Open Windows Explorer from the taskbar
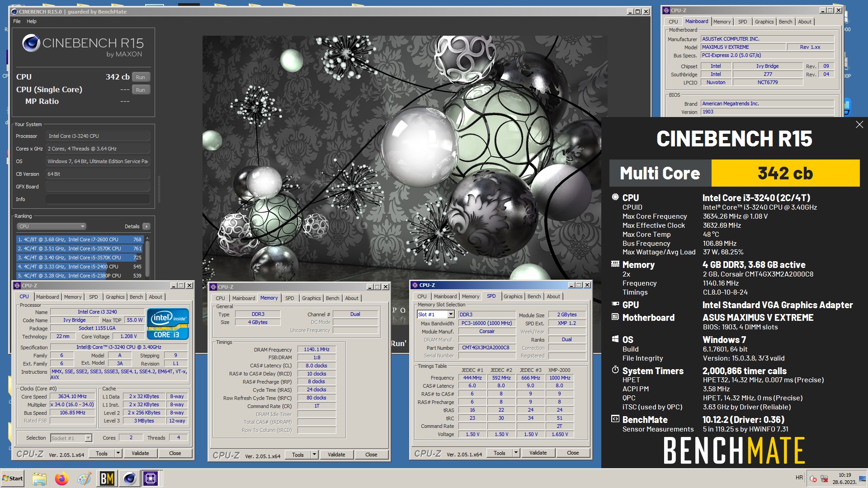The width and height of the screenshot is (868, 488). pyautogui.click(x=39, y=479)
